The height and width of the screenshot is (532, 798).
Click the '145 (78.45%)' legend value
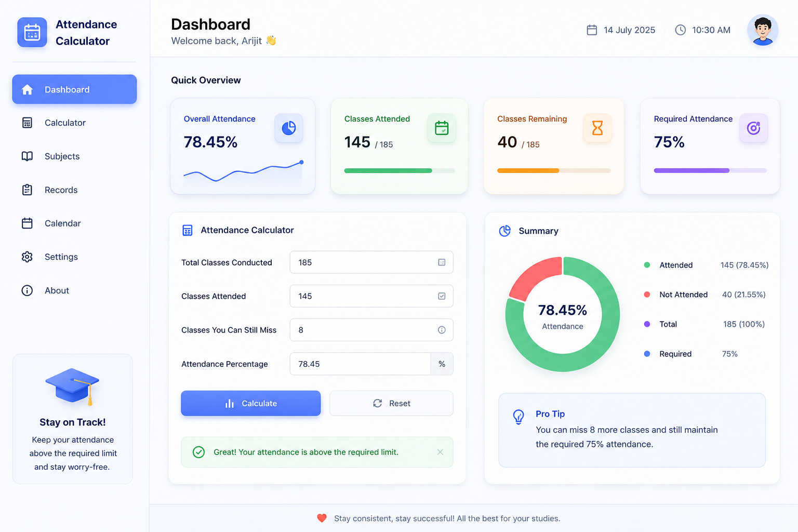coord(744,265)
